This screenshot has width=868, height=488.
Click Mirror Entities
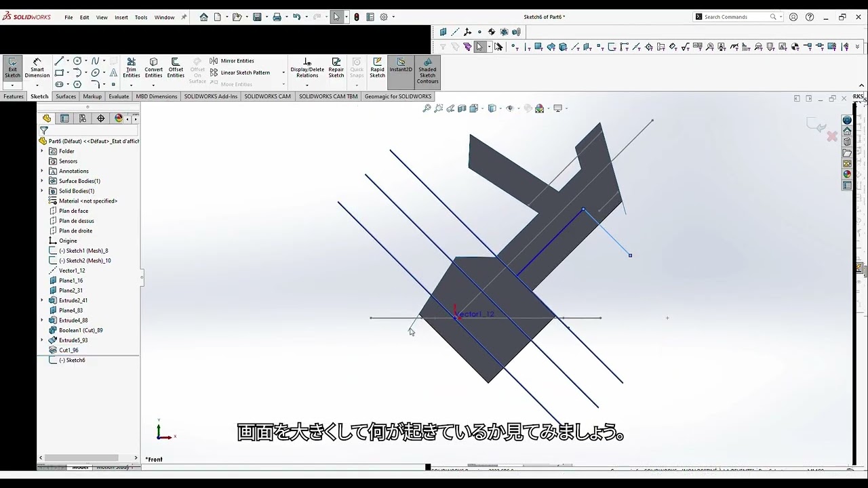coord(231,61)
